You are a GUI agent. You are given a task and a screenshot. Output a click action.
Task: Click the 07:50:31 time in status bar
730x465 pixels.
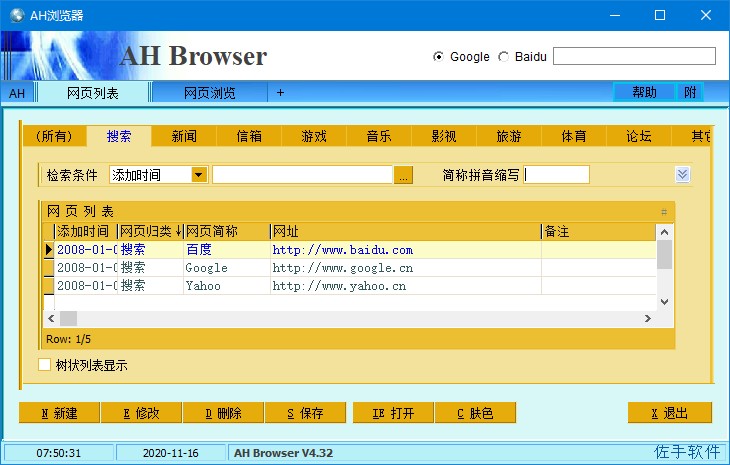[59, 453]
